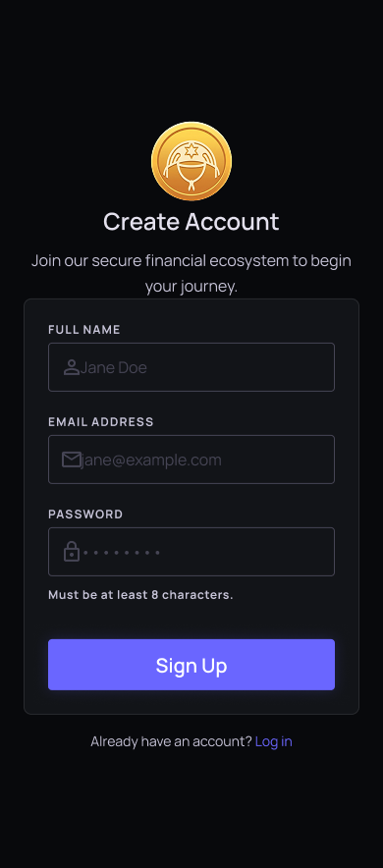
Task: Focus the Password input field
Action: coord(191,552)
